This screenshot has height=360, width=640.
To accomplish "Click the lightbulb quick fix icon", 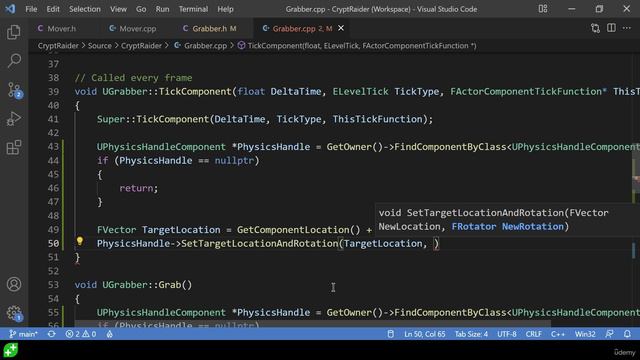I will point(80,241).
